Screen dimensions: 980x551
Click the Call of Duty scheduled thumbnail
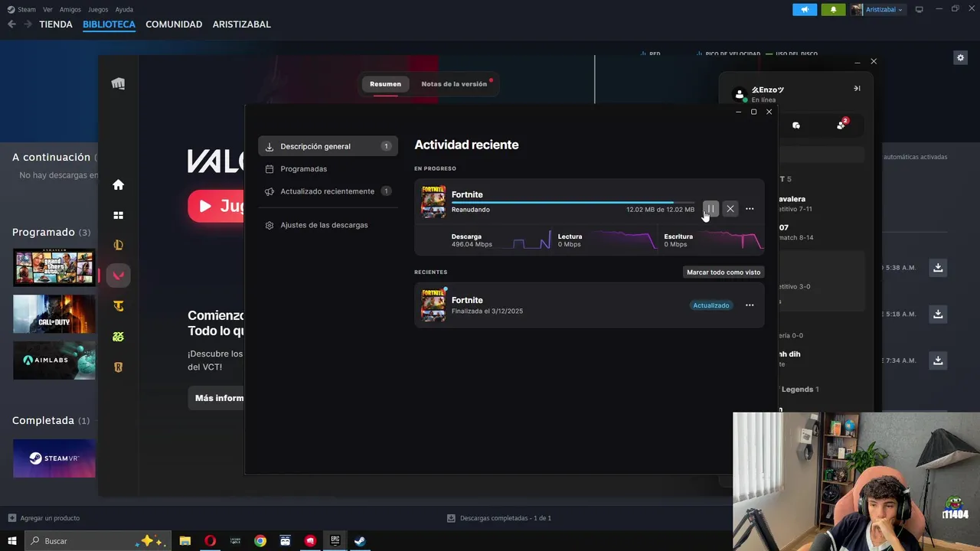(54, 314)
